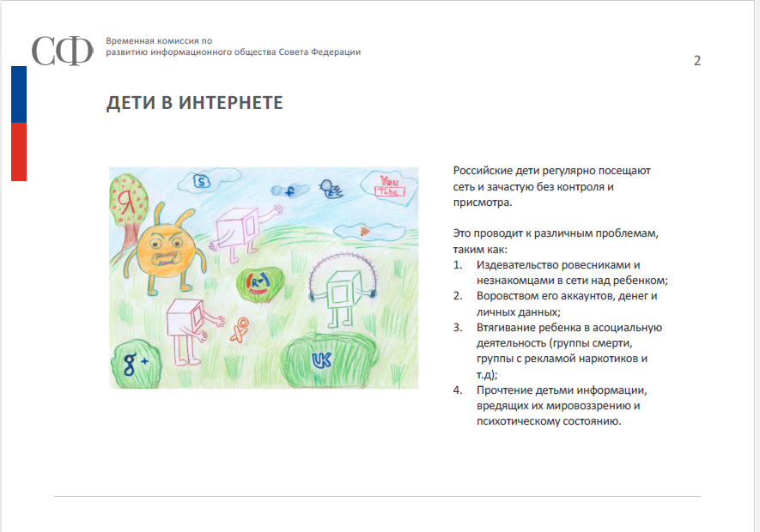Click list item 1 'Издевательство ровесниками и'
Viewport: 760px width, 532px height.
(558, 265)
